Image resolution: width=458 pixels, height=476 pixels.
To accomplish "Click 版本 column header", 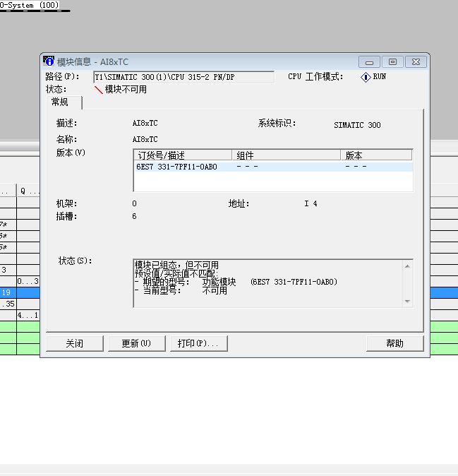I will click(376, 155).
